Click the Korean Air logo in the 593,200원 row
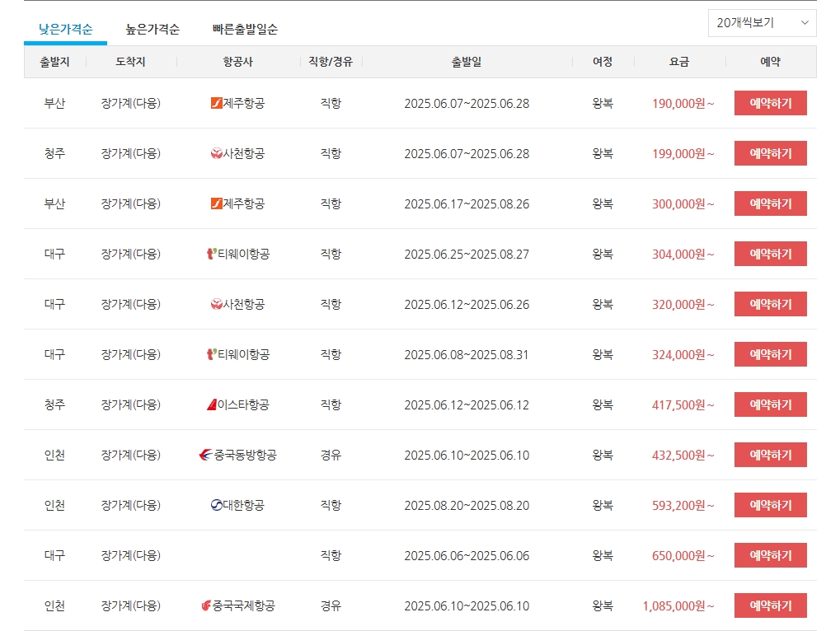The width and height of the screenshot is (840, 631). [x=217, y=505]
